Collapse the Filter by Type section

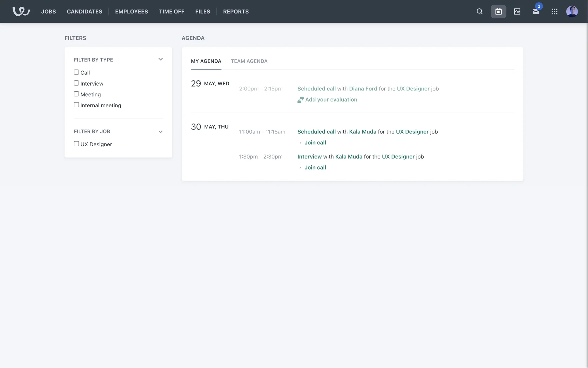pyautogui.click(x=160, y=59)
